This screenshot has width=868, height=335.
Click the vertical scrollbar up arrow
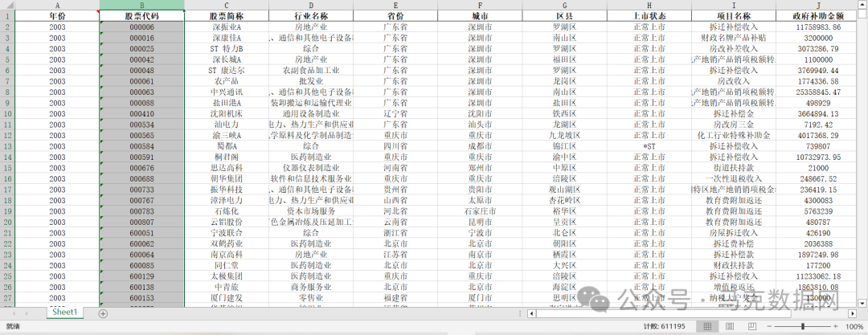[x=862, y=5]
